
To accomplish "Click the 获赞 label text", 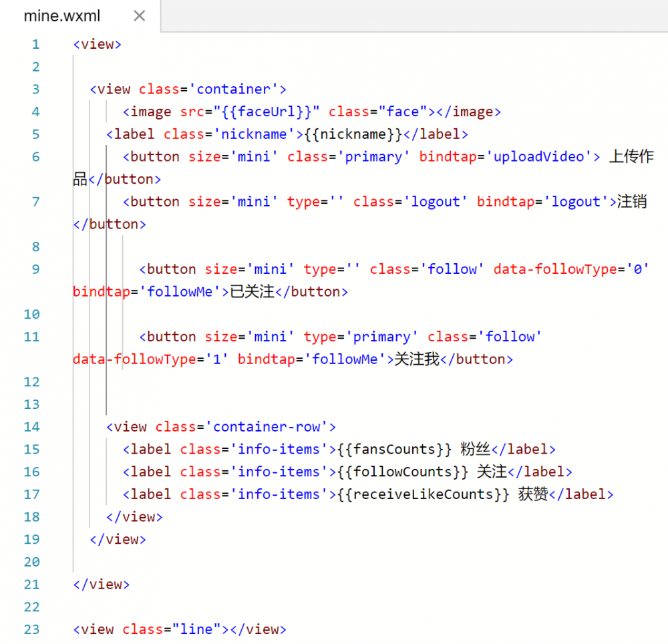I will click(533, 494).
